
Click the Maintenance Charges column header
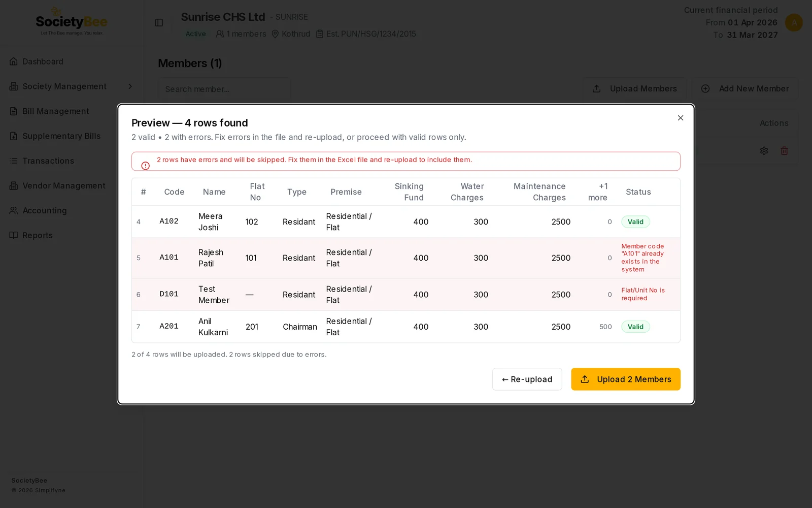click(539, 192)
